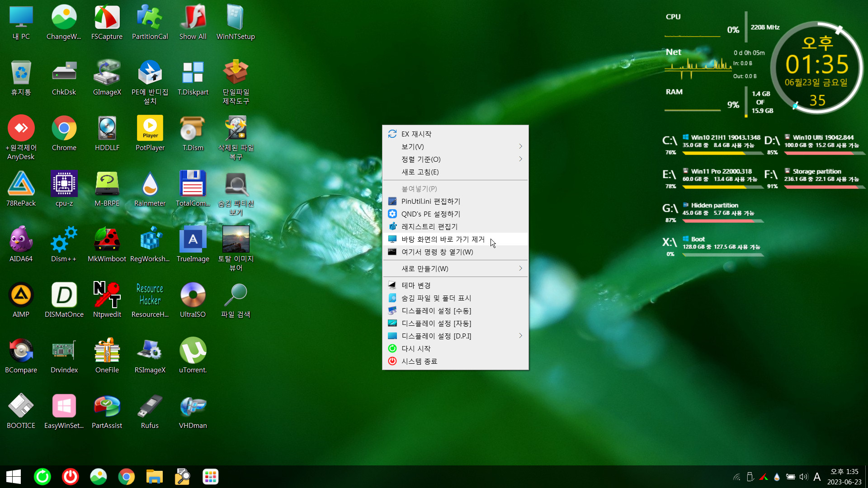Viewport: 868px width, 488px height.
Task: Choose 디스플레이 설정 [수동] entry
Action: [x=455, y=310]
